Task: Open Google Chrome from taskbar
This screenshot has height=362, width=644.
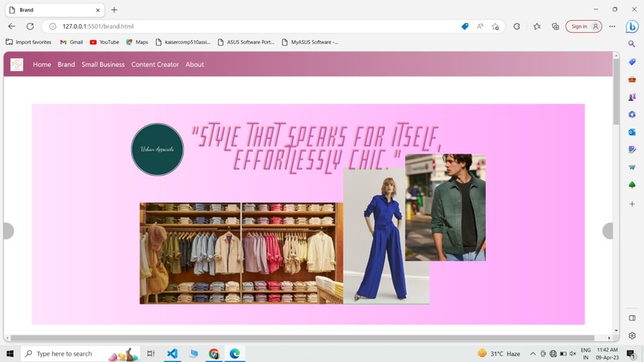Action: [213, 353]
